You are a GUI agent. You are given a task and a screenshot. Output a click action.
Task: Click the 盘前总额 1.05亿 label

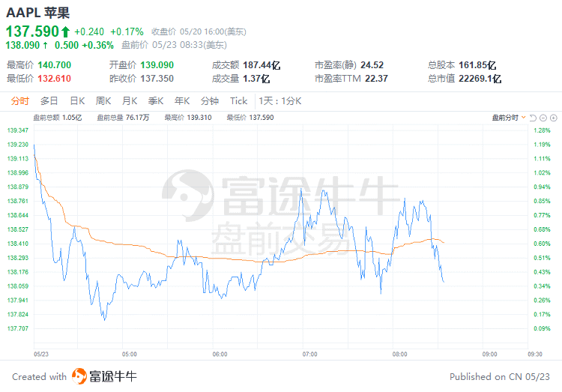click(58, 118)
